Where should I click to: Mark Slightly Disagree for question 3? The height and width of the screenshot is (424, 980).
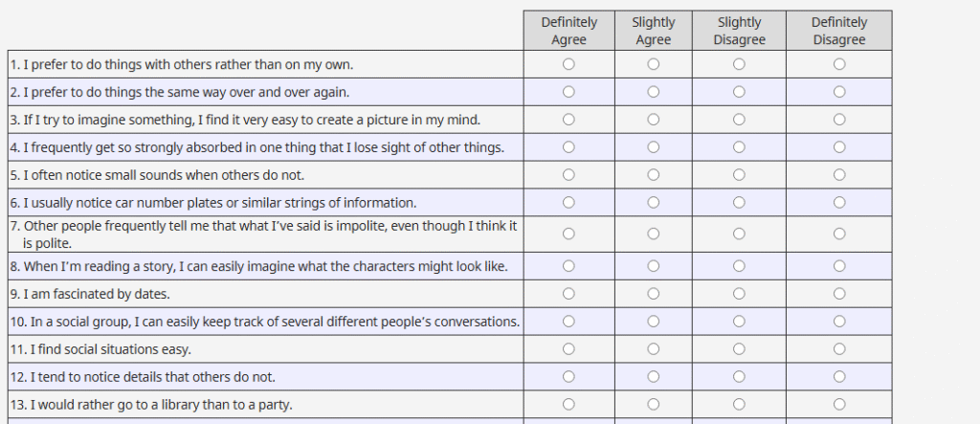pos(739,120)
